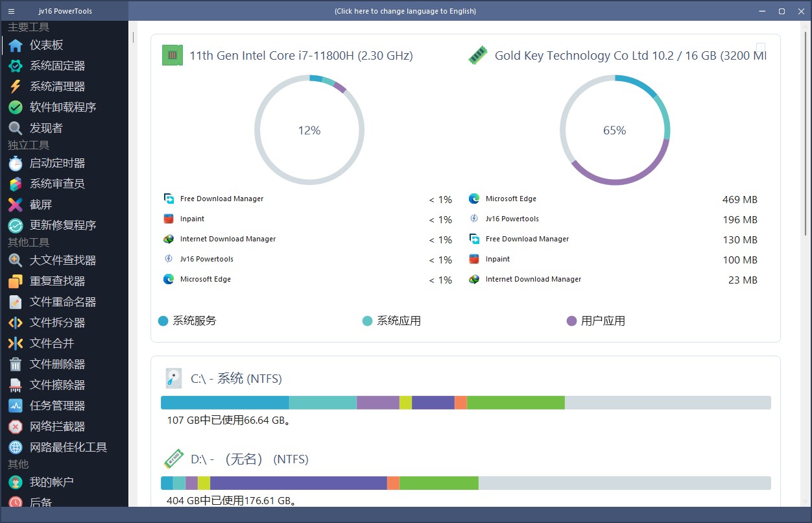
Task: Open the 截屏 menu item
Action: (65, 205)
